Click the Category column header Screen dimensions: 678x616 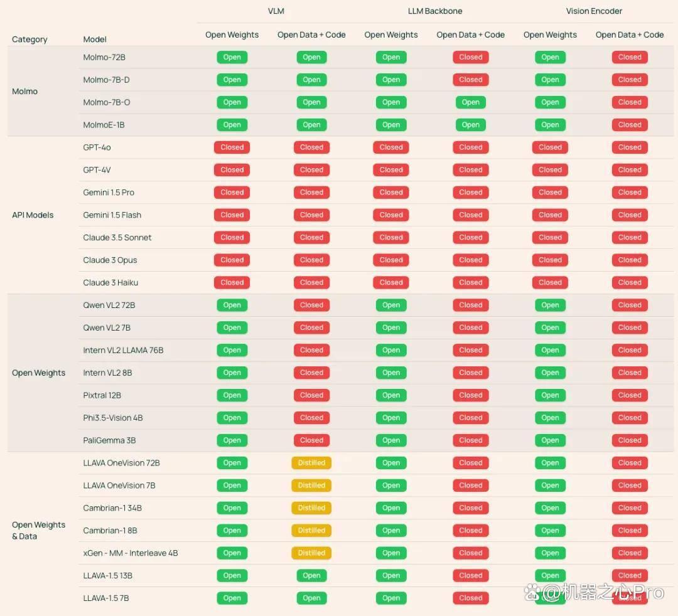[x=30, y=40]
